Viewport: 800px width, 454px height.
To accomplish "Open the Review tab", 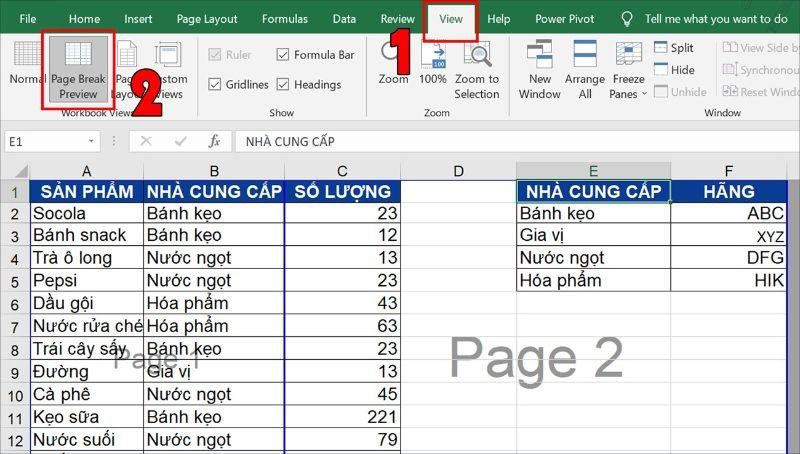I will pyautogui.click(x=397, y=19).
